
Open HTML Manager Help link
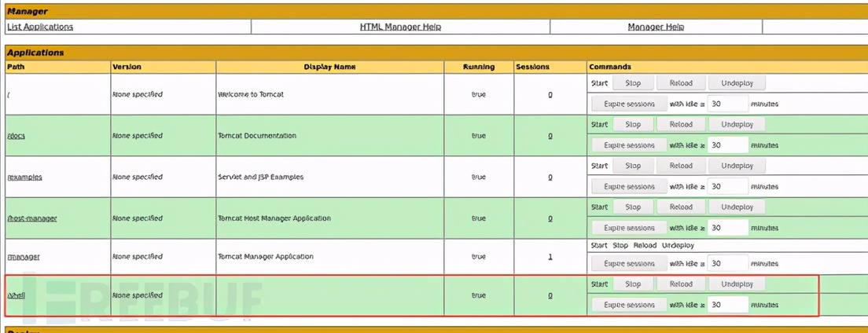point(400,27)
